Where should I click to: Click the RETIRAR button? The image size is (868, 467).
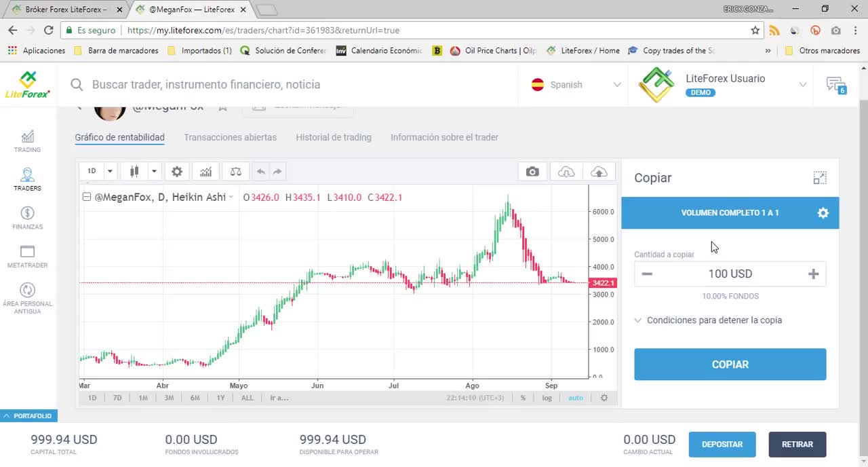tap(797, 445)
